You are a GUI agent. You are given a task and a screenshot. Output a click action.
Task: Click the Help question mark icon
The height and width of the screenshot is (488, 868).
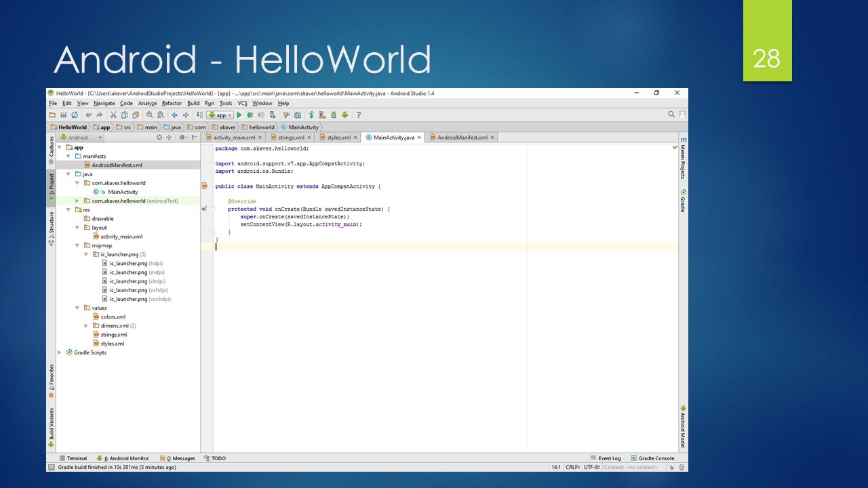[x=359, y=115]
